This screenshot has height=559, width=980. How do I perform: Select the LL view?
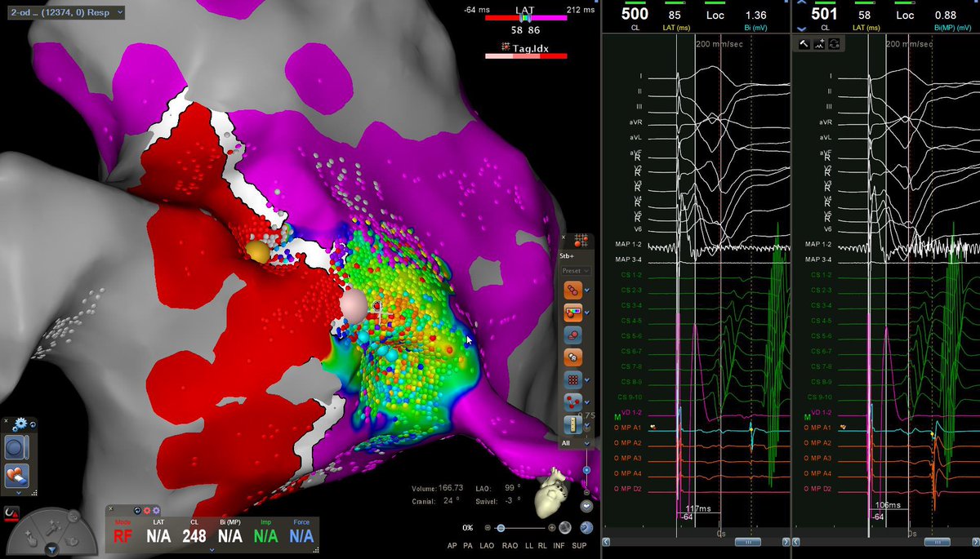click(529, 545)
